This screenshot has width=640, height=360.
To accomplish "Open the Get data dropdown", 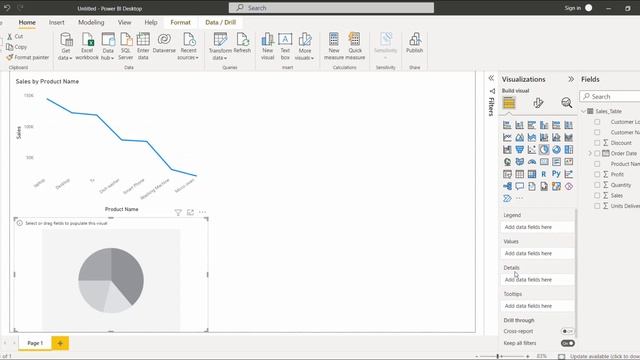I will (65, 47).
